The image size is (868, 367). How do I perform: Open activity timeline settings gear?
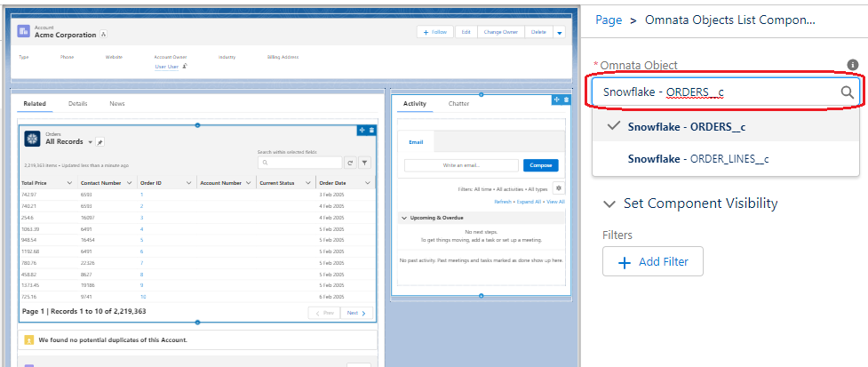[x=559, y=188]
